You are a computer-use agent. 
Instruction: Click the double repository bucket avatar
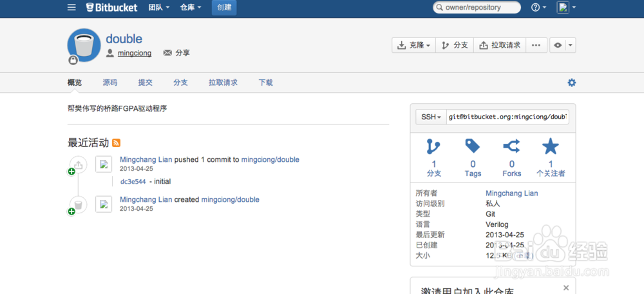pos(84,45)
